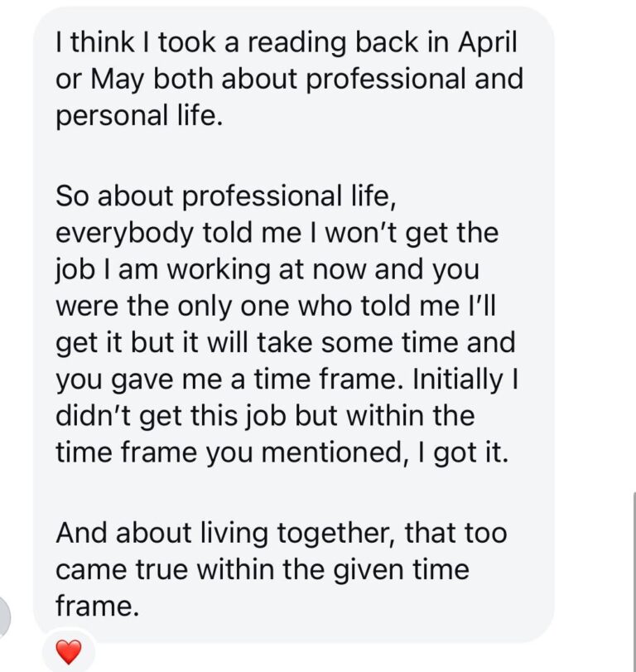This screenshot has width=636, height=672.
Task: Click the line 'get it but it will take some time and'
Action: [x=285, y=343]
